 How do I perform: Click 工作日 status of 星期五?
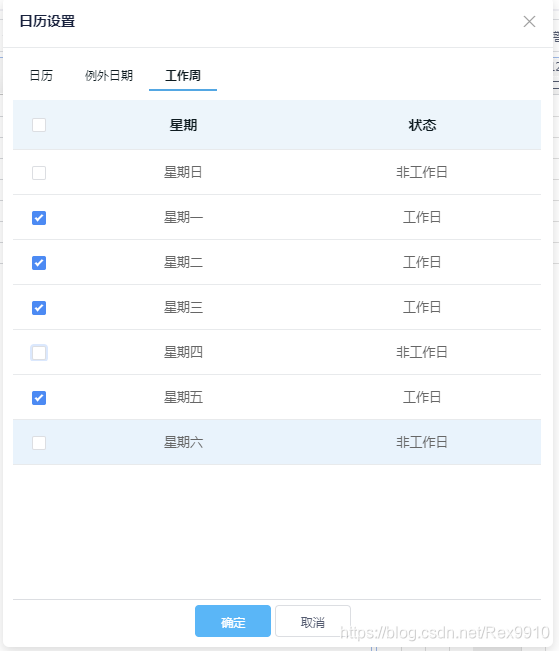(422, 397)
